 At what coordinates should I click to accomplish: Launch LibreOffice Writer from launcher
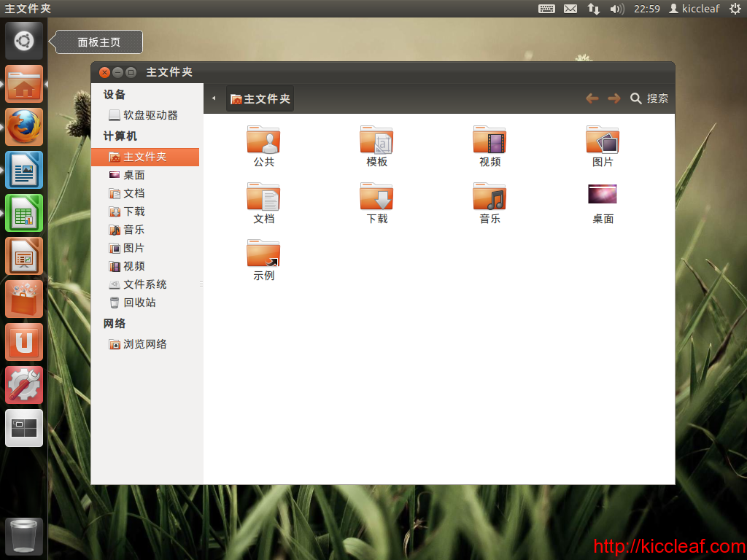point(24,170)
